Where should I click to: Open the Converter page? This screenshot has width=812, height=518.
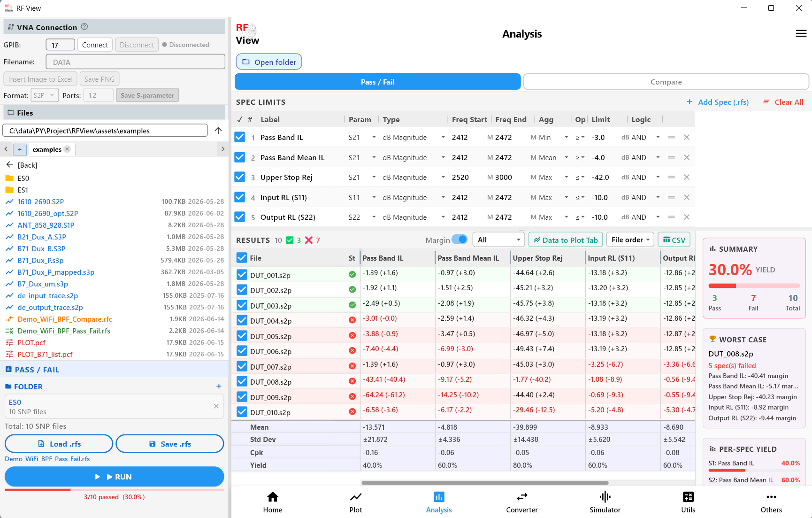tap(522, 502)
